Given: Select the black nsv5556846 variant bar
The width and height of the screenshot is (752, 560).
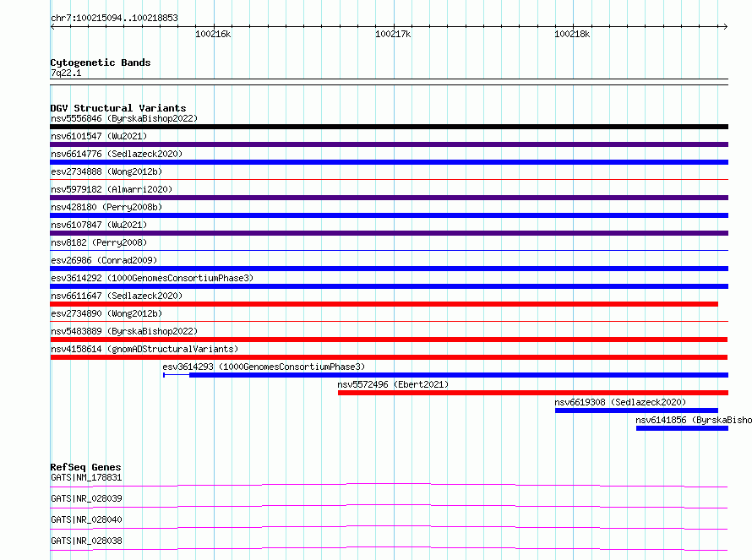Looking at the screenshot, I should click(x=389, y=127).
